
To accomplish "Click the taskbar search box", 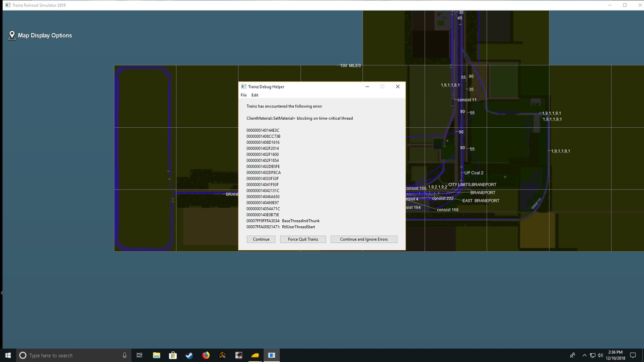I will coord(73,355).
